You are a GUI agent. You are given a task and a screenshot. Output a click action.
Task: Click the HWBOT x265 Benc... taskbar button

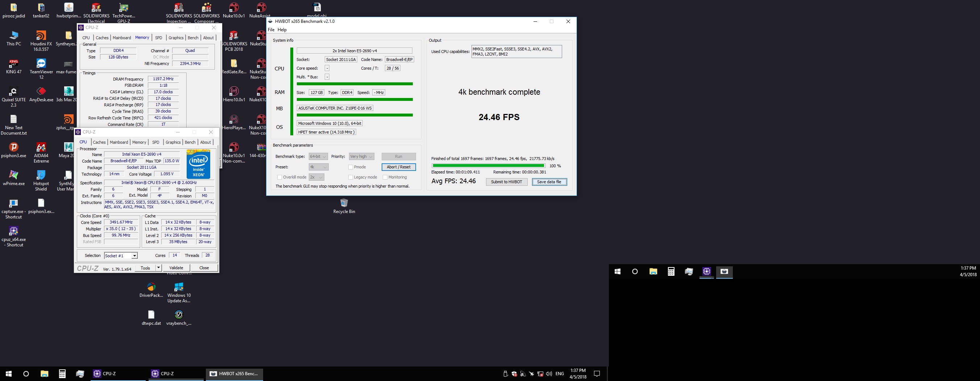click(234, 374)
